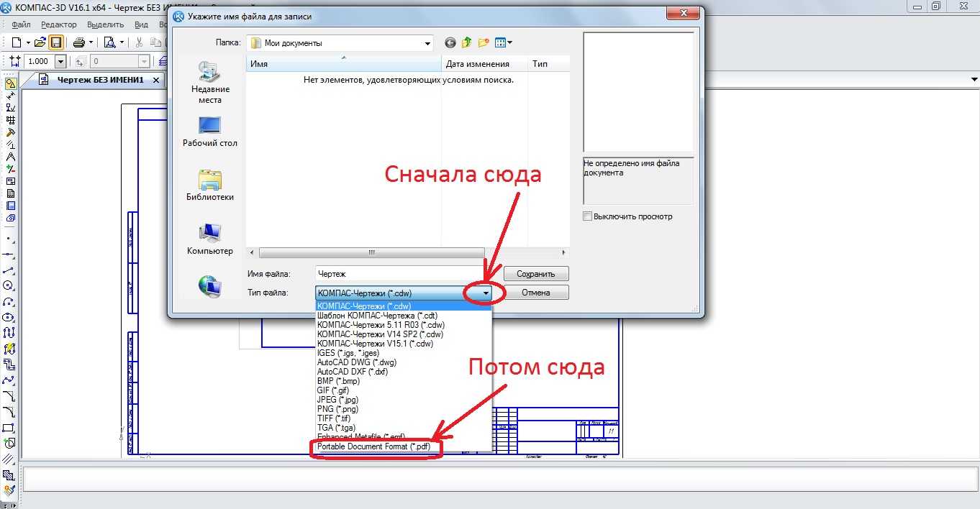Image resolution: width=980 pixels, height=509 pixels.
Task: Choose PNG (*.png) file type
Action: tap(337, 409)
